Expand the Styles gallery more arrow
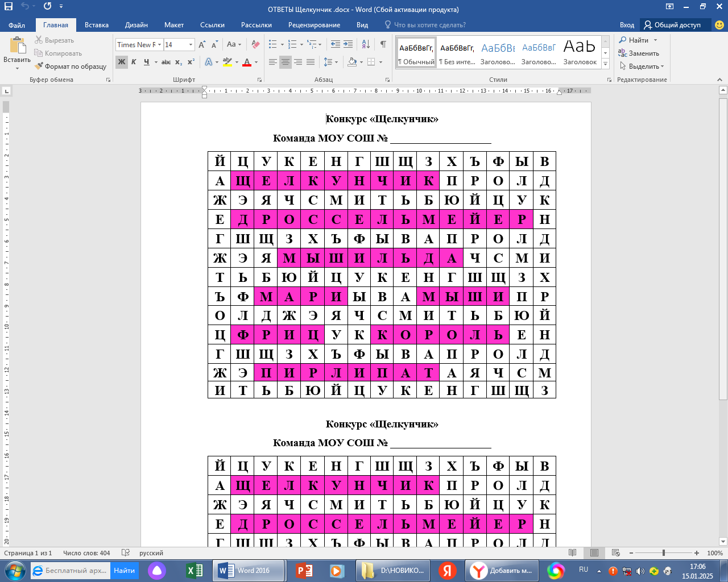 (606, 64)
